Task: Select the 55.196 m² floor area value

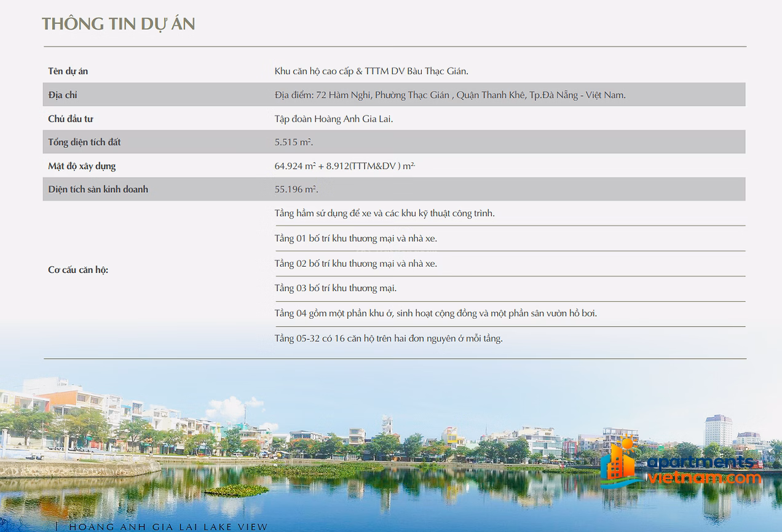Action: coord(296,190)
